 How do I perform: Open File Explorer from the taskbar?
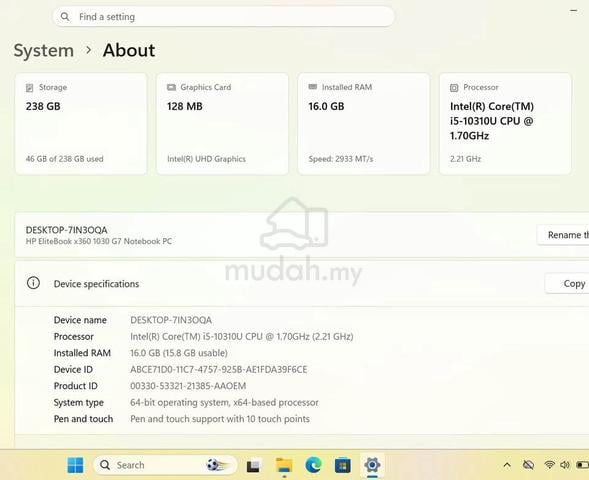pos(284,465)
